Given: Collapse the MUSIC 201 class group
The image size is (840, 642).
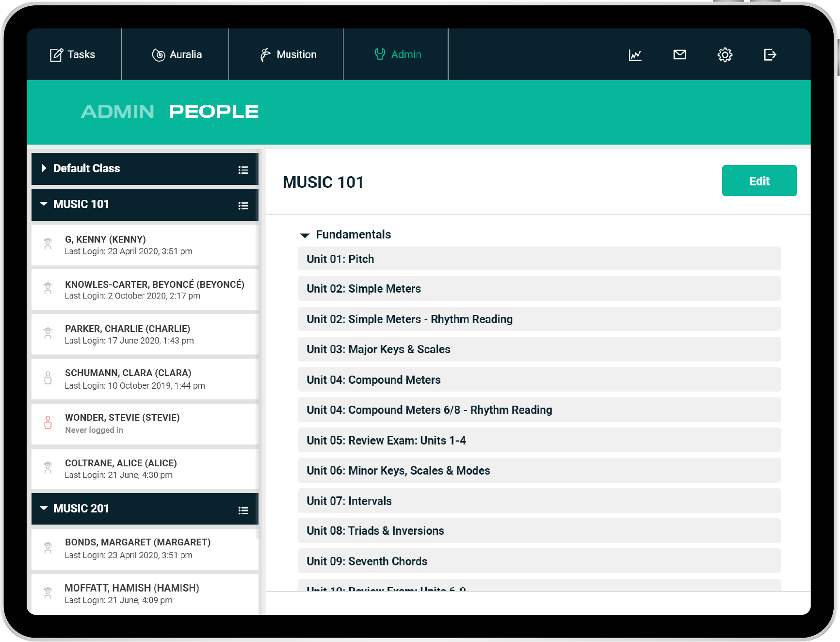Looking at the screenshot, I should click(44, 508).
